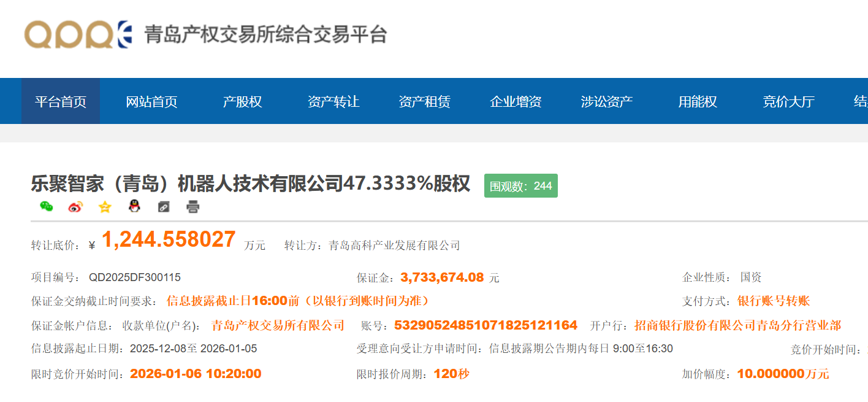
Task: Open the 企业增资 navigation item
Action: coord(516,101)
